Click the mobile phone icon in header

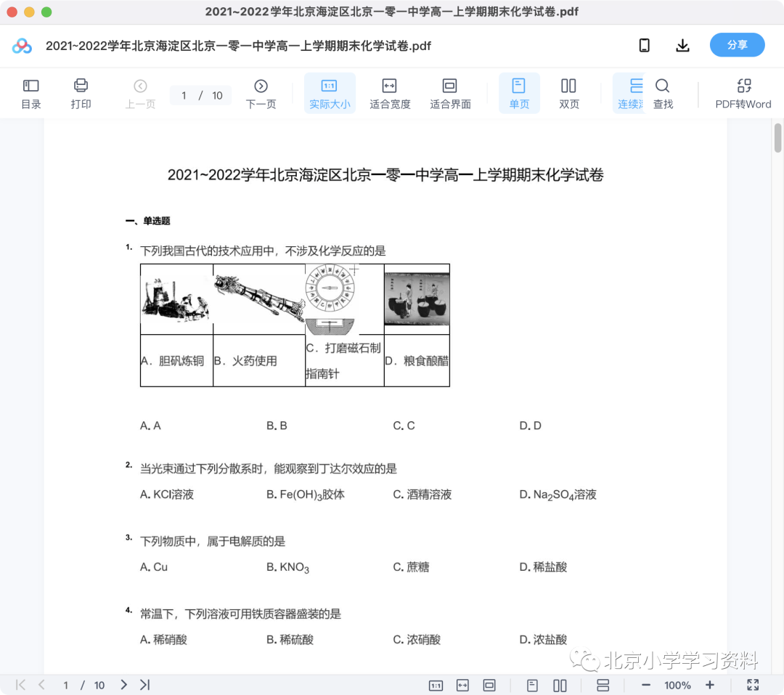point(645,46)
